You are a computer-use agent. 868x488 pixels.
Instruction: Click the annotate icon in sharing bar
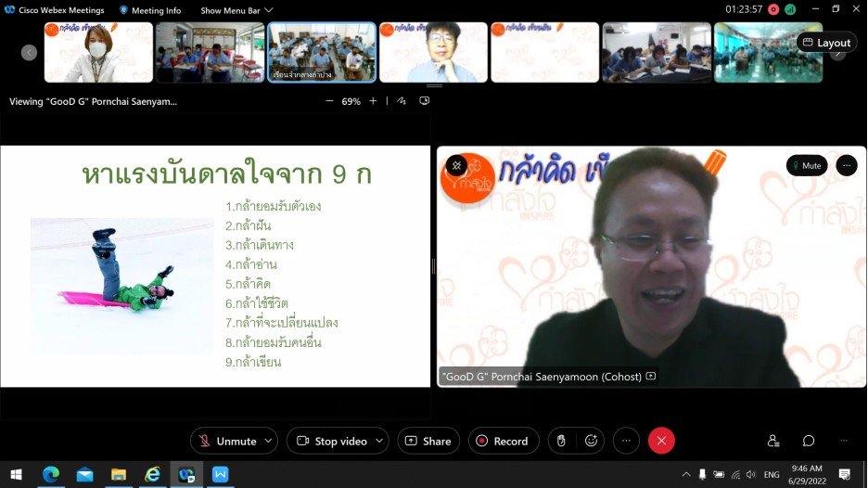click(x=402, y=101)
